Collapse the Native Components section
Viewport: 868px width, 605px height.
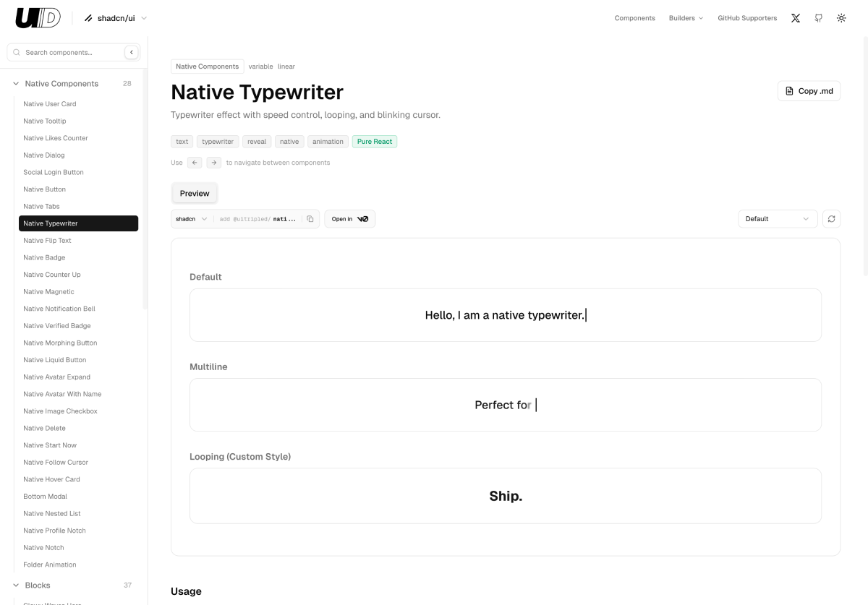click(16, 84)
